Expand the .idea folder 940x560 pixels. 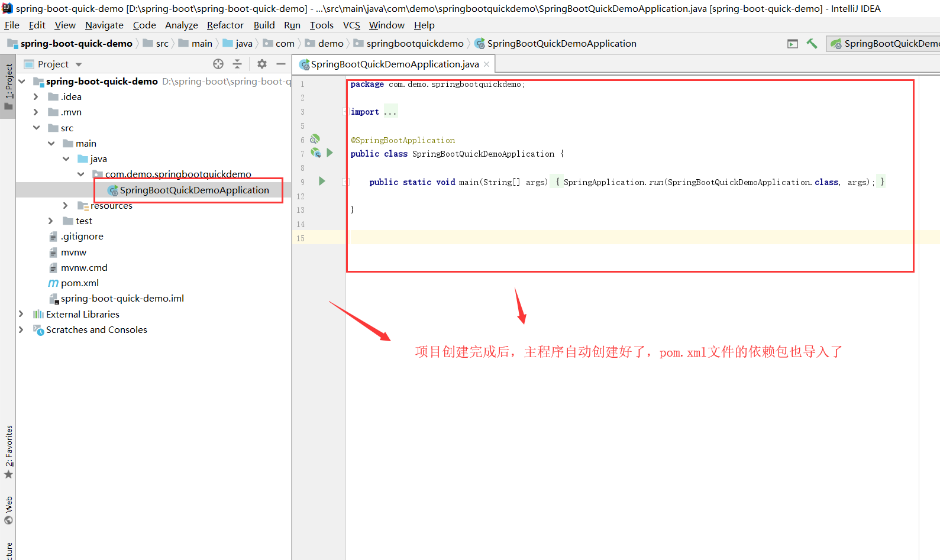click(36, 96)
